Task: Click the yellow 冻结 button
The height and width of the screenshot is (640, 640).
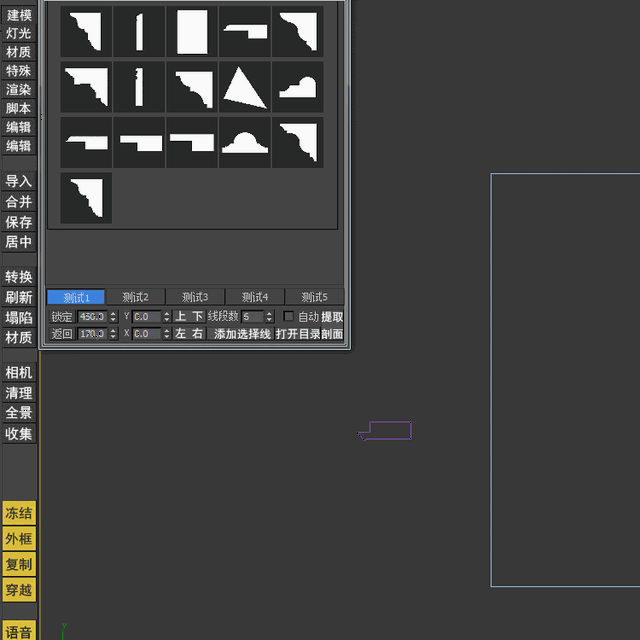Action: pyautogui.click(x=19, y=513)
